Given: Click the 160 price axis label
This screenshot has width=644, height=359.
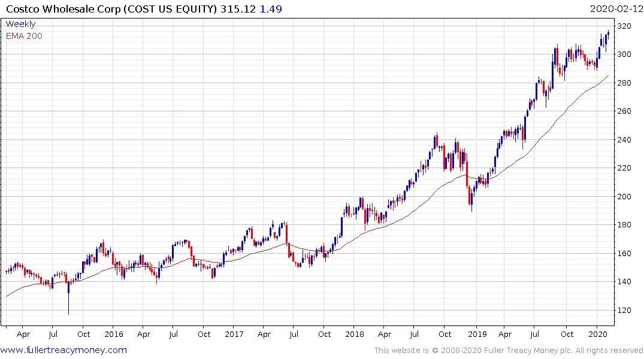Looking at the screenshot, I should (624, 254).
